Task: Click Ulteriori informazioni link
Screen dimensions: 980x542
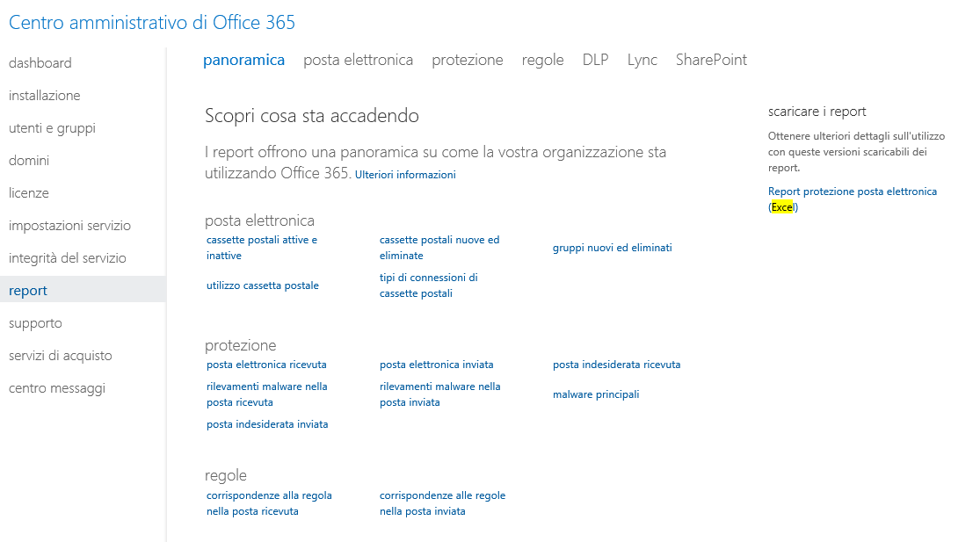Action: click(x=406, y=175)
